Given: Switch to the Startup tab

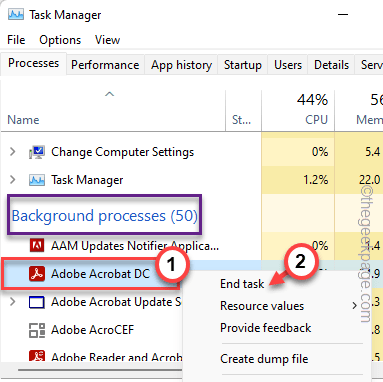Looking at the screenshot, I should [x=243, y=65].
